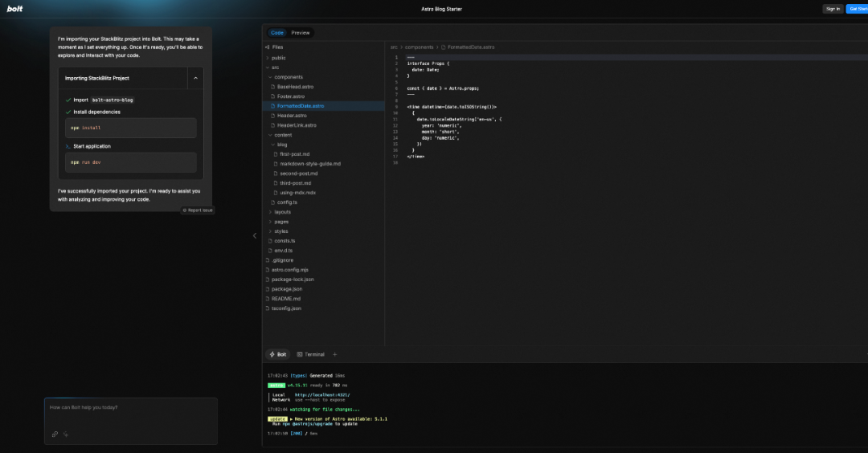Click src in the editor breadcrumb
Screen dimensions: 868x453
click(394, 47)
